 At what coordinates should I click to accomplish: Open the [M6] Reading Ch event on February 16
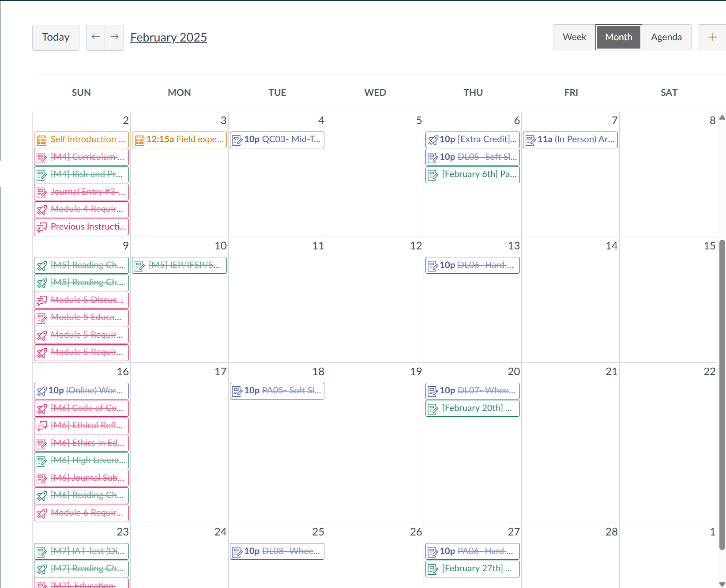[x=81, y=495]
